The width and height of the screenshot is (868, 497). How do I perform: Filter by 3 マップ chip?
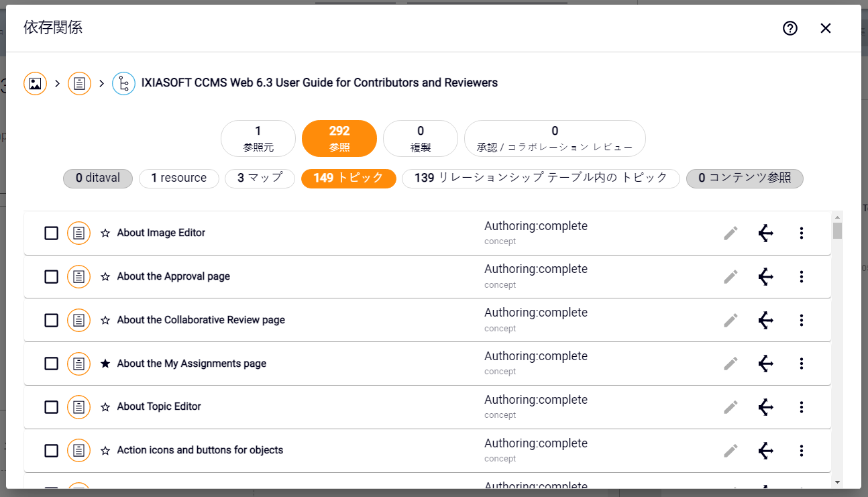pos(260,178)
